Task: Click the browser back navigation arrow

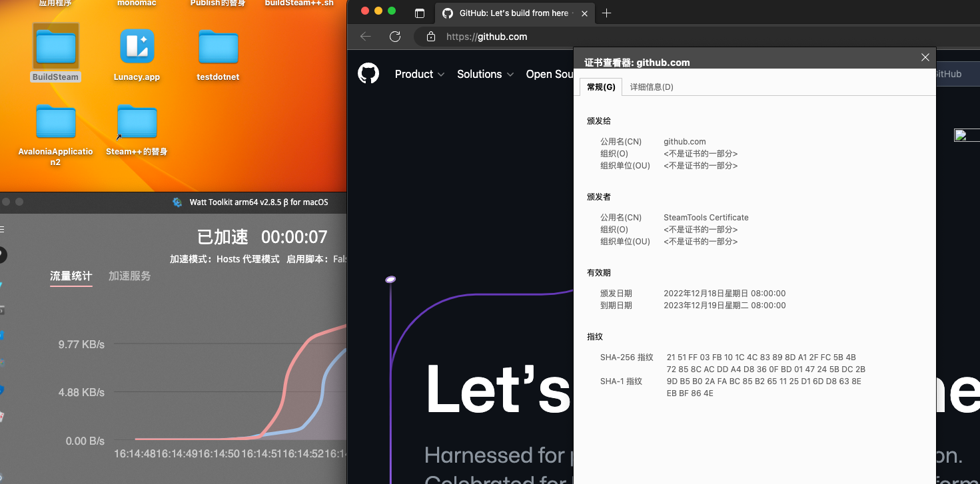Action: pos(365,37)
